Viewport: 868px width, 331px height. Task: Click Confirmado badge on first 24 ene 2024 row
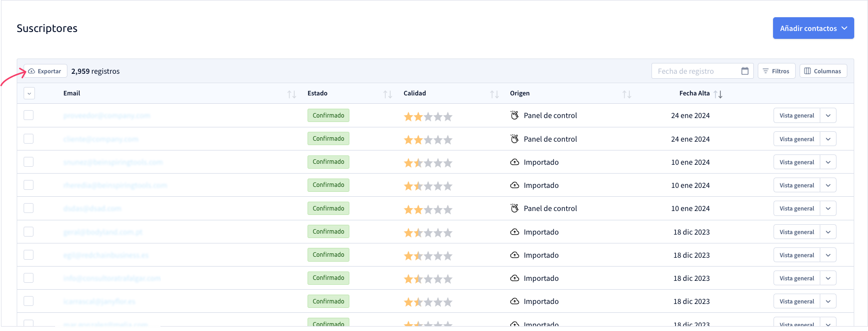coord(328,116)
